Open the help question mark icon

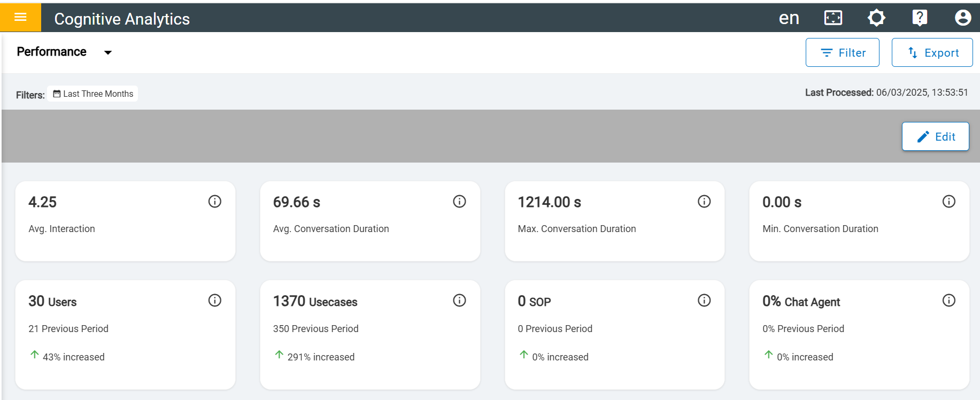coord(920,18)
